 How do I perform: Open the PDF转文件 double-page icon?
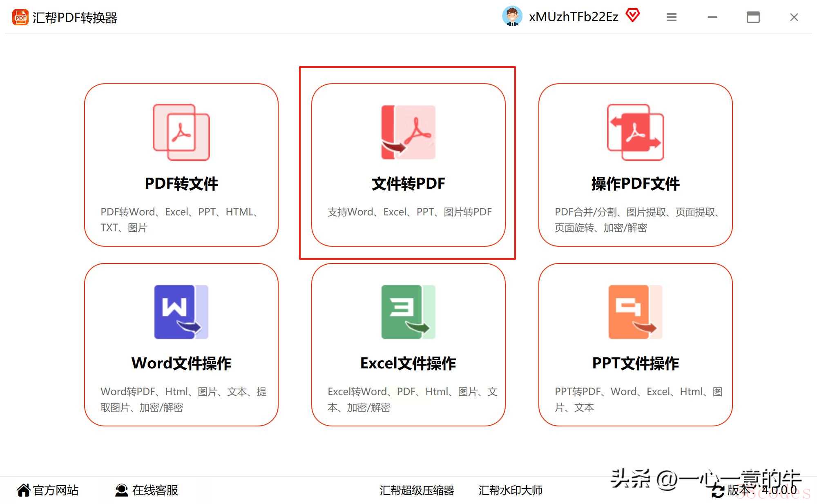click(x=181, y=132)
